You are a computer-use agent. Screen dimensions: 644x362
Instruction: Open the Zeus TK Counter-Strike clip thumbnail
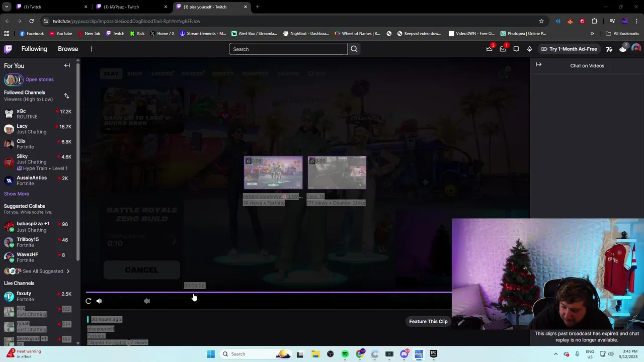[337, 172]
